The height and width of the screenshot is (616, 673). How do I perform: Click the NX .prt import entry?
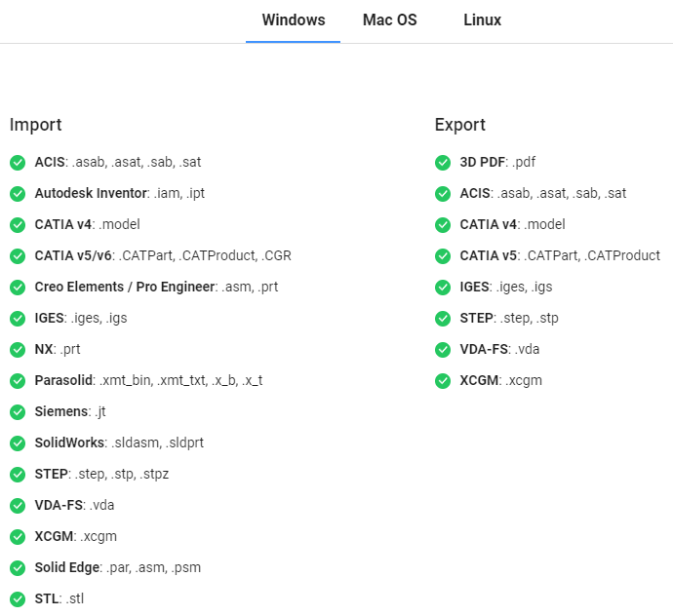[x=58, y=350]
